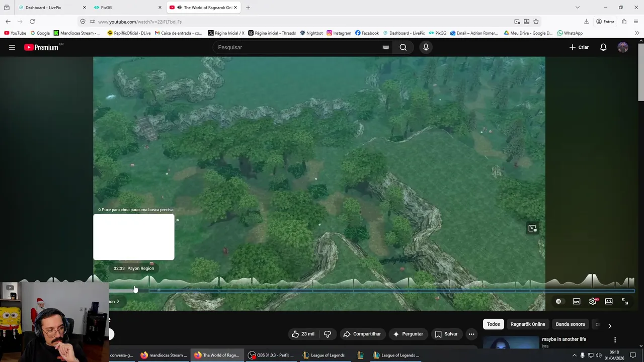Open the Nightbot bookmark

coord(311,33)
